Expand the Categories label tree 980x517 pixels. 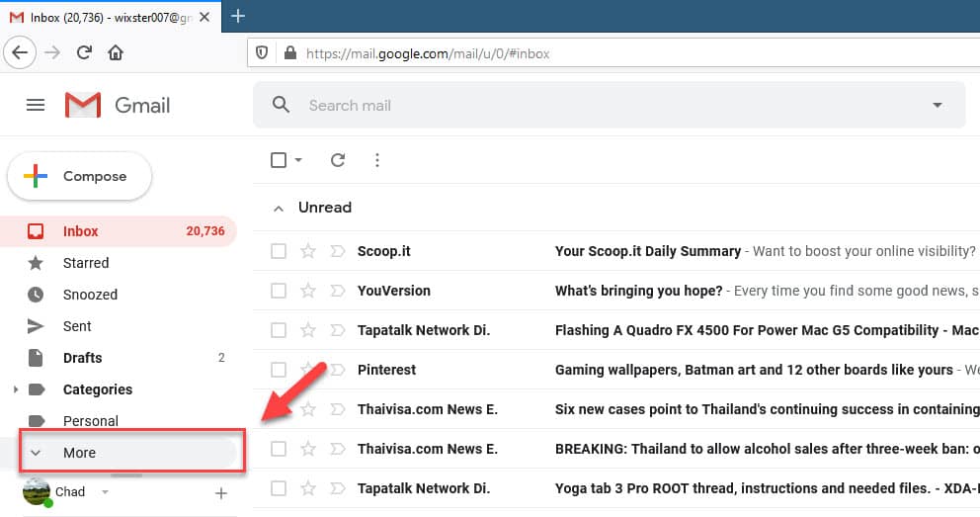tap(16, 389)
